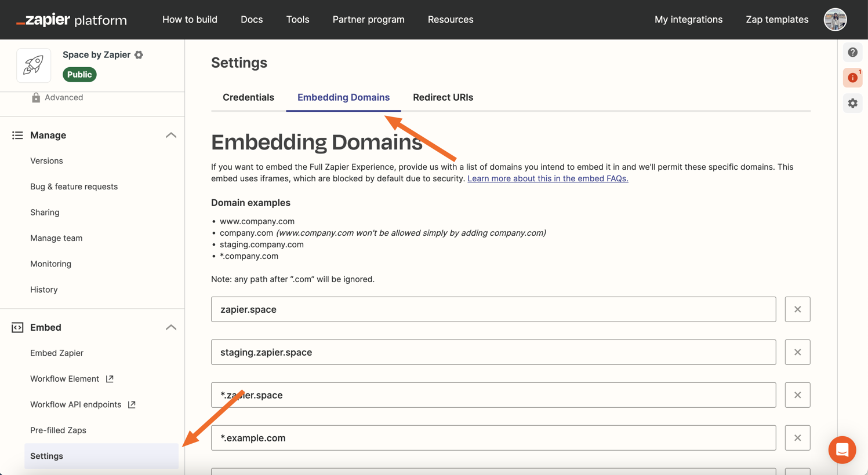Open the Monitoring page
The image size is (868, 475).
(50, 264)
